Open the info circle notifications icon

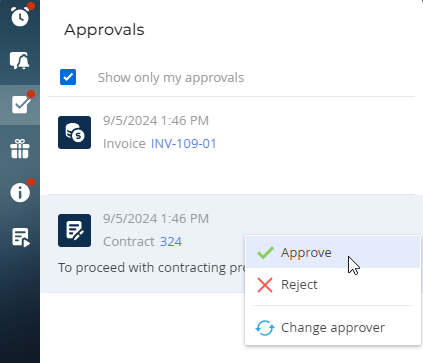(x=20, y=192)
